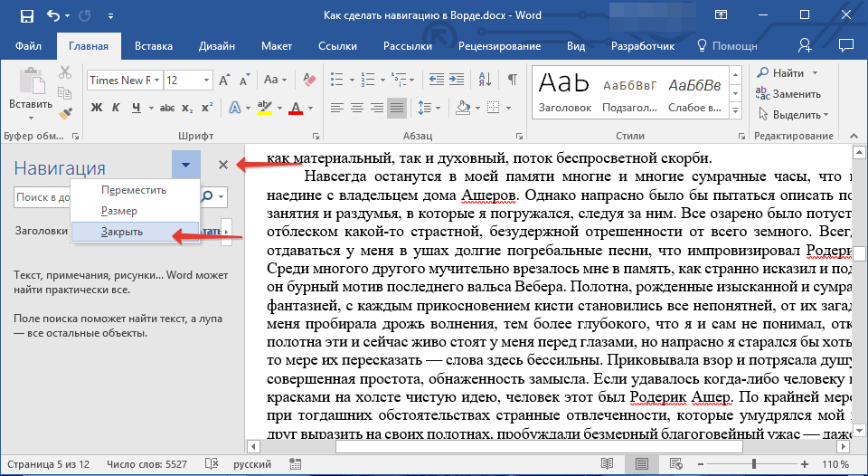Open the Файл tab
Image resolution: width=868 pixels, height=476 pixels.
28,46
